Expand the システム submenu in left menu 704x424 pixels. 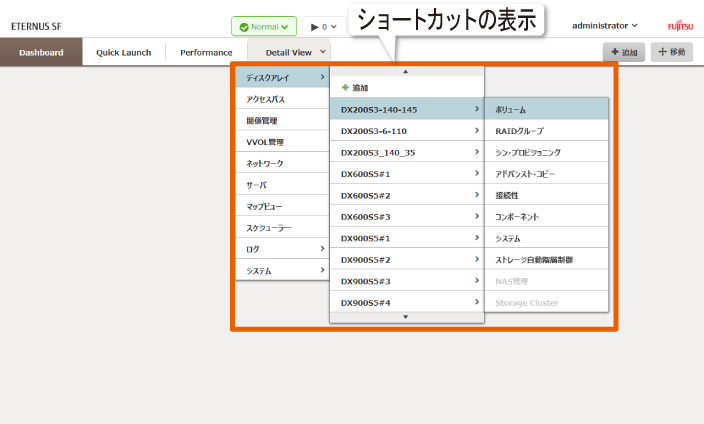pos(282,270)
